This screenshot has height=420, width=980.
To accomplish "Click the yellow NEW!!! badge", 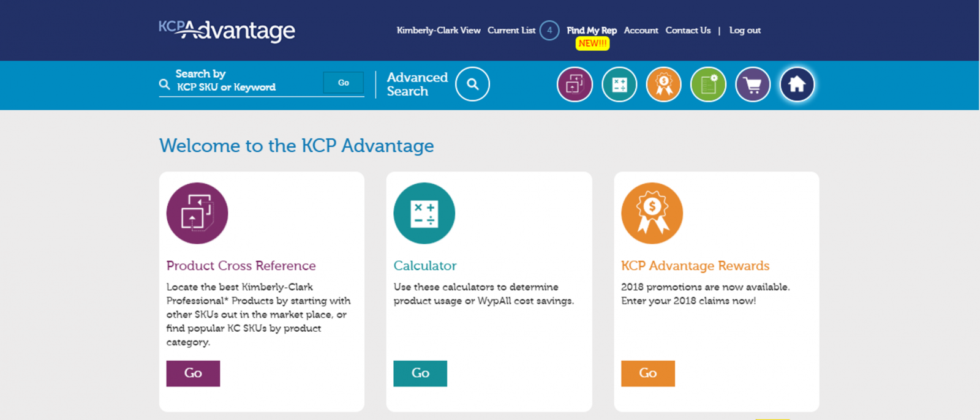I will click(x=592, y=43).
